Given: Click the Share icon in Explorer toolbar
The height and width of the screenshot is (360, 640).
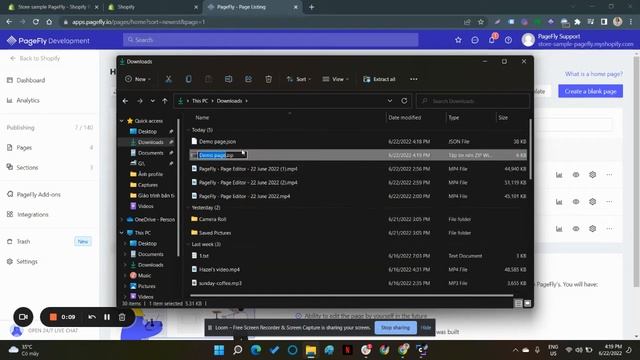Looking at the screenshot, I should click(248, 79).
